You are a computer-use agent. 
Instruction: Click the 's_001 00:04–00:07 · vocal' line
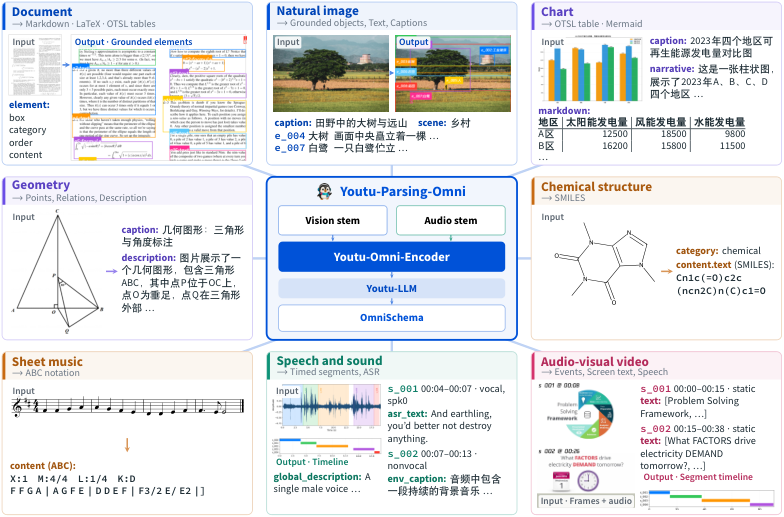point(446,388)
